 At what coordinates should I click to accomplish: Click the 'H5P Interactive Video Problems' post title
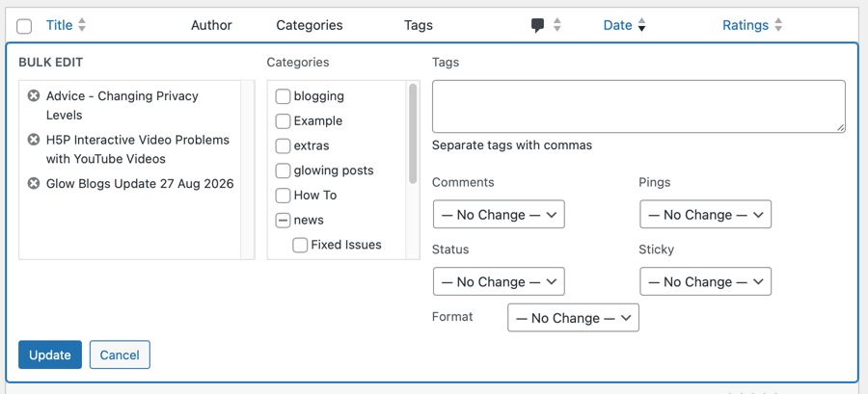tap(137, 149)
